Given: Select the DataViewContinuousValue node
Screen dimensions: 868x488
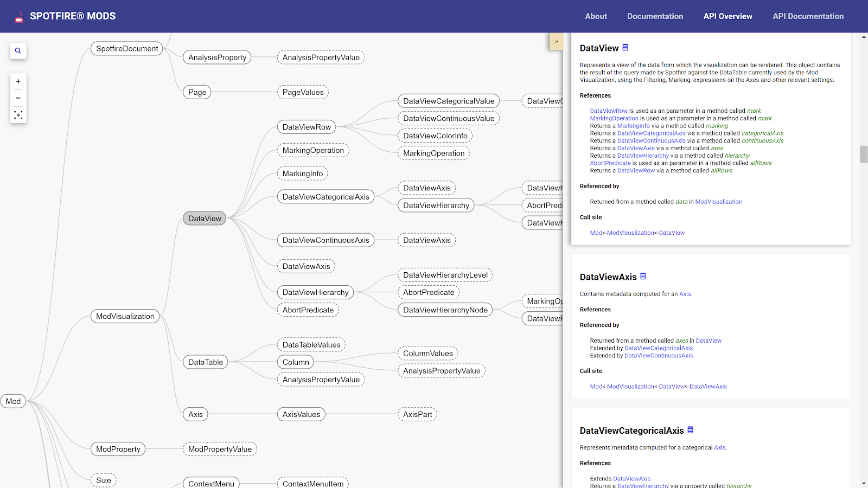Looking at the screenshot, I should click(x=449, y=118).
